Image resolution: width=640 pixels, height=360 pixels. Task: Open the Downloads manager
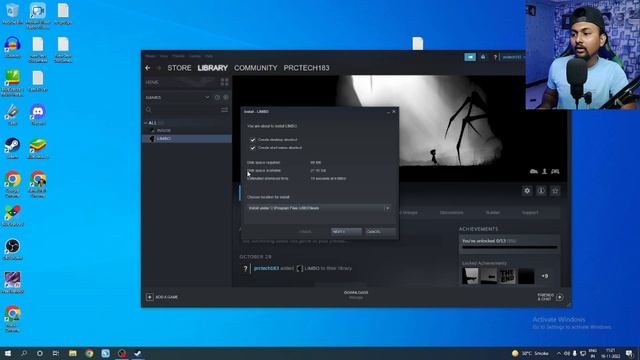pyautogui.click(x=356, y=295)
